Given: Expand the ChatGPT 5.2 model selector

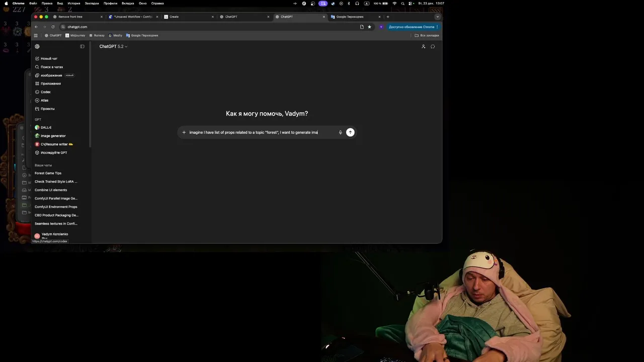Looking at the screenshot, I should point(113,46).
